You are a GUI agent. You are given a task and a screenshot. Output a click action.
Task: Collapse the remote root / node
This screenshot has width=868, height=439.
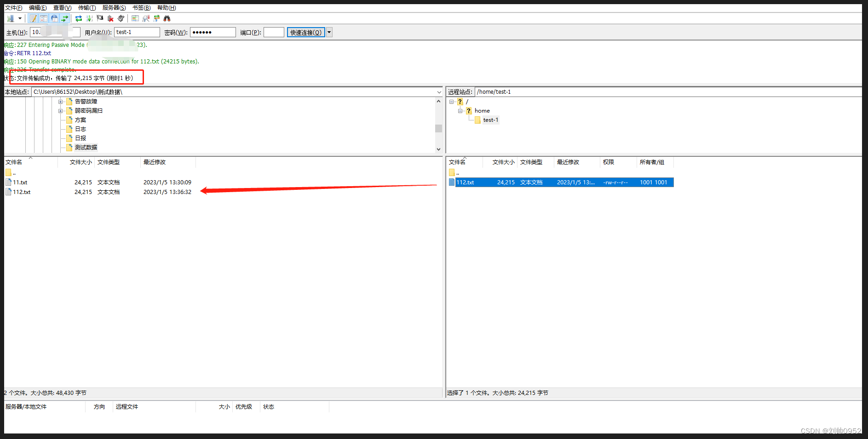452,102
